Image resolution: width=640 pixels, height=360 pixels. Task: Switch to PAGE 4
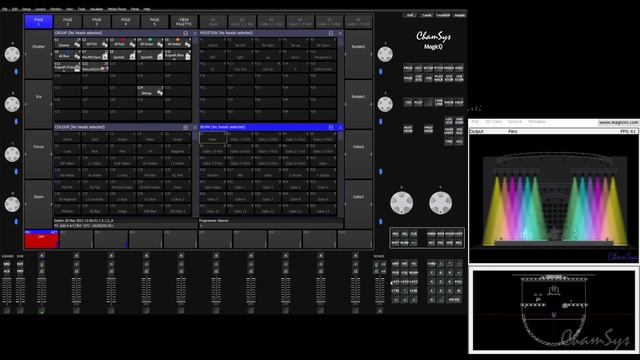[x=125, y=22]
